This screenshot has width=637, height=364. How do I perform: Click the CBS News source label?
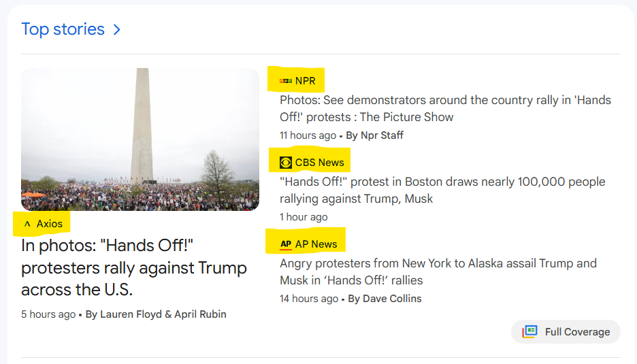coord(320,163)
